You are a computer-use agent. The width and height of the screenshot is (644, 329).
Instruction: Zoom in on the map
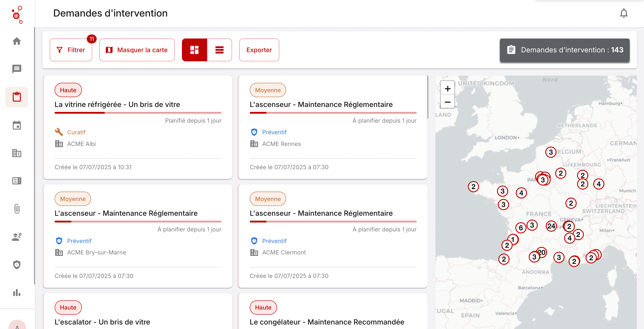(448, 88)
